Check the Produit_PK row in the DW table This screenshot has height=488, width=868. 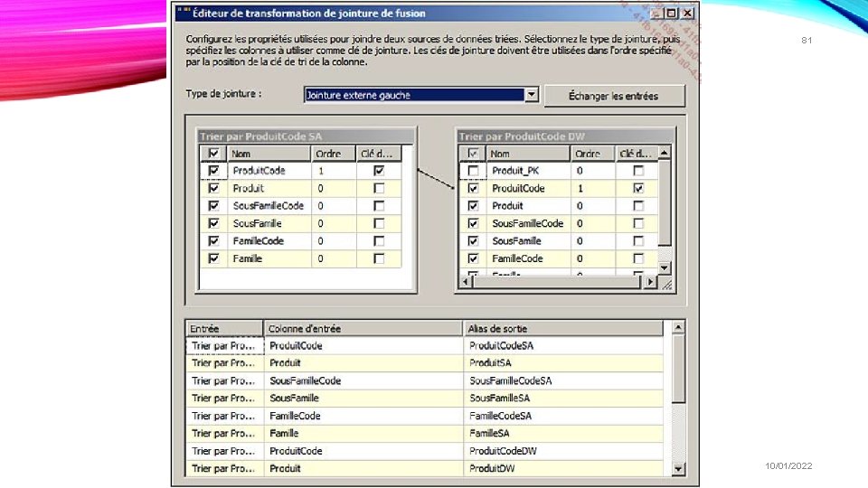(x=473, y=171)
